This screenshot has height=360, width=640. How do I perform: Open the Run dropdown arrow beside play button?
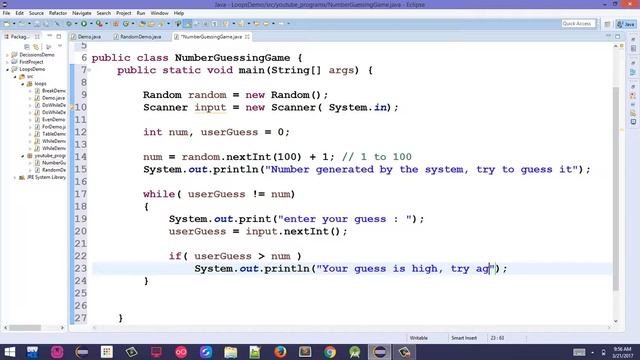(x=91, y=24)
